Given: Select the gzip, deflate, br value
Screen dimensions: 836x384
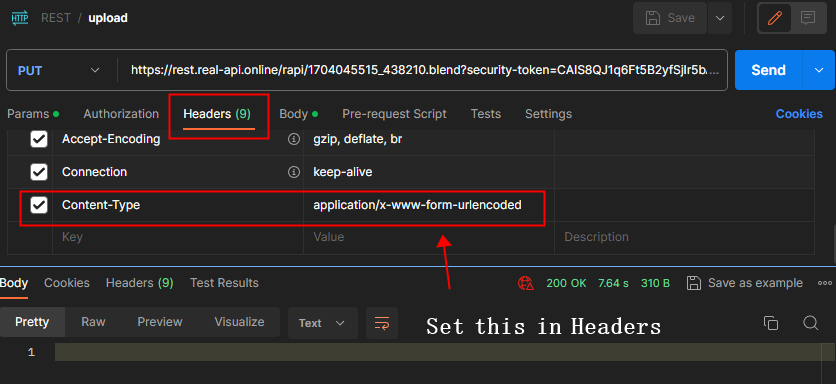Looking at the screenshot, I should pos(429,139).
